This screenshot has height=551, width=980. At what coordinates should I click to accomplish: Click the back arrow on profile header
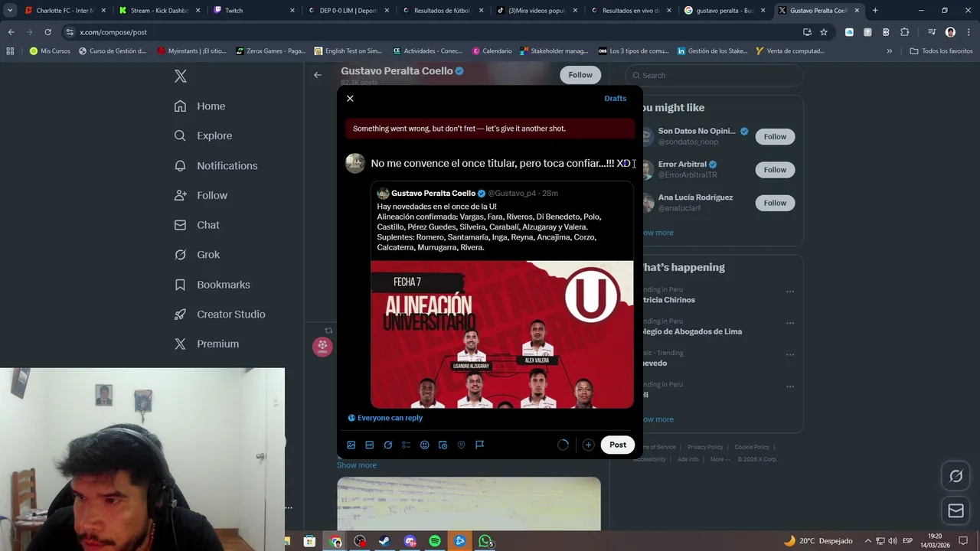(x=318, y=75)
